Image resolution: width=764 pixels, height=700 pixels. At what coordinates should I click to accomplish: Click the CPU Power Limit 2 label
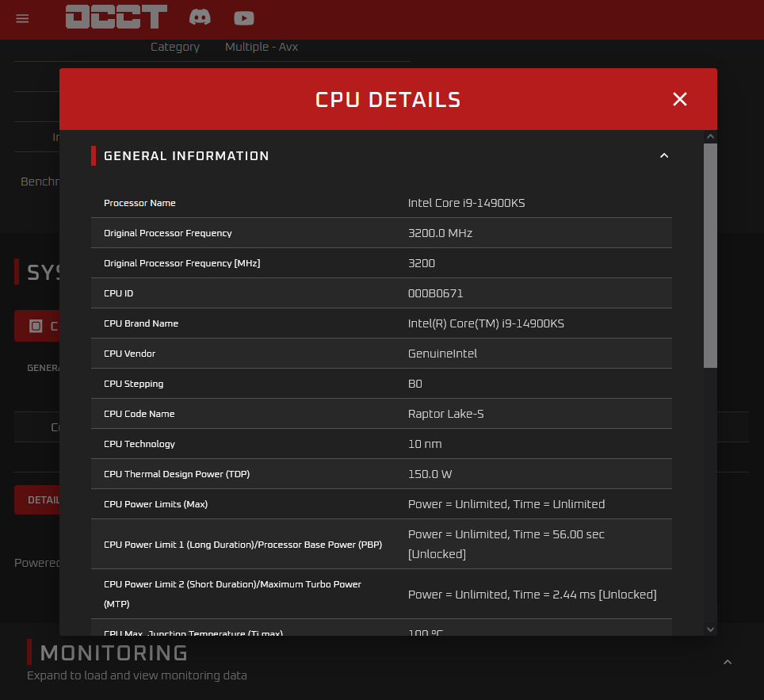pos(232,594)
